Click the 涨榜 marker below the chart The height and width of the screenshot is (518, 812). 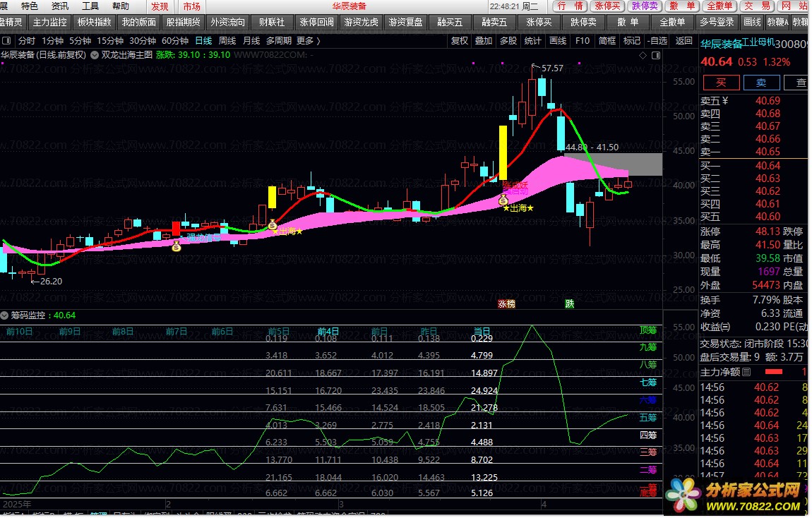pyautogui.click(x=506, y=304)
